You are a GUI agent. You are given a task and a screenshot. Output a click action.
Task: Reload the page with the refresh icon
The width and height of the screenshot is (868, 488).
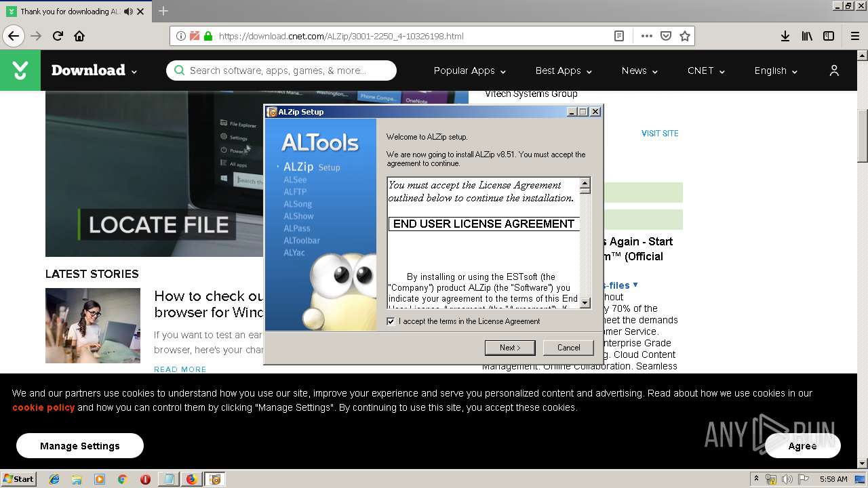point(58,36)
